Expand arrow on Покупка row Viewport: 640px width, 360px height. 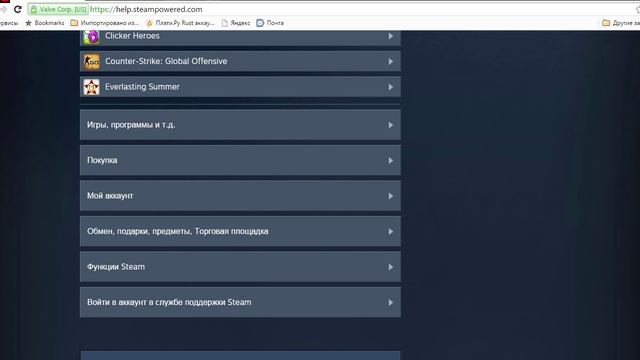(391, 160)
